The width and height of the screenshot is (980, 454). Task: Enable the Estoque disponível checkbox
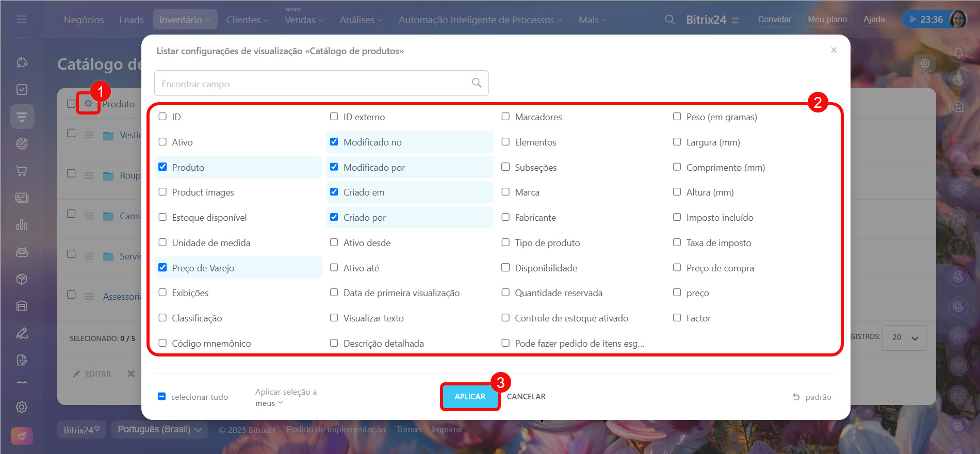click(x=163, y=217)
